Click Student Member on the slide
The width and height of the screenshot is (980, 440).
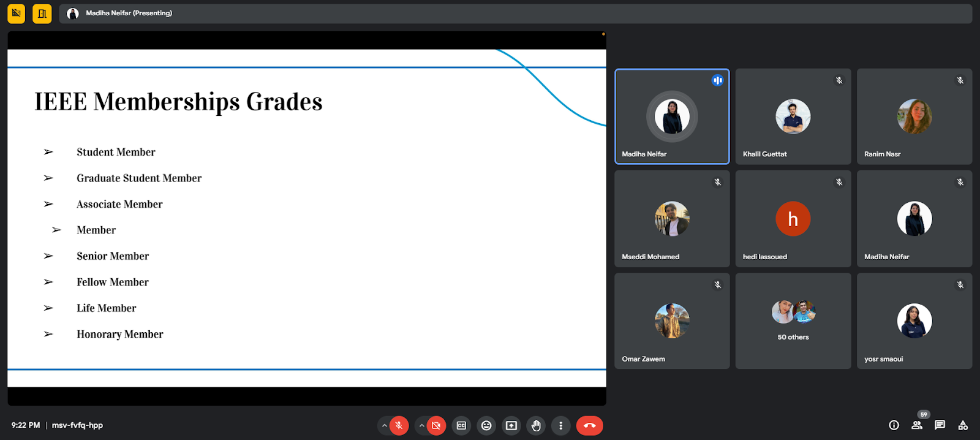click(x=116, y=152)
